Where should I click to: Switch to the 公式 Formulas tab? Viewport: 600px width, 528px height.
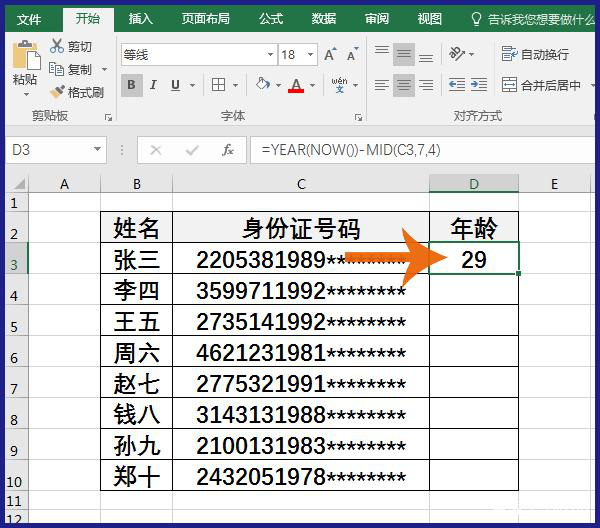271,18
